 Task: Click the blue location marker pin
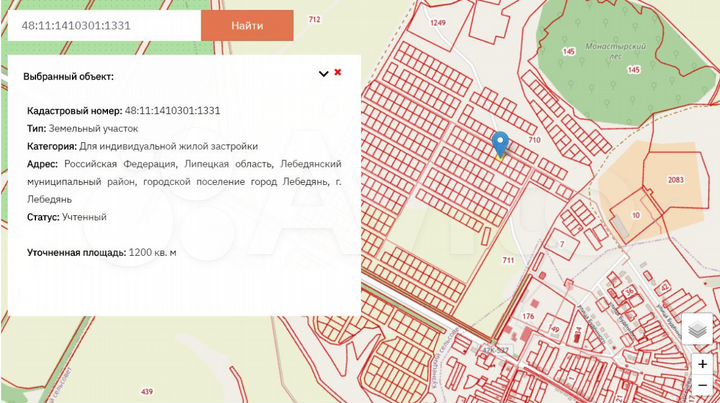pos(500,144)
